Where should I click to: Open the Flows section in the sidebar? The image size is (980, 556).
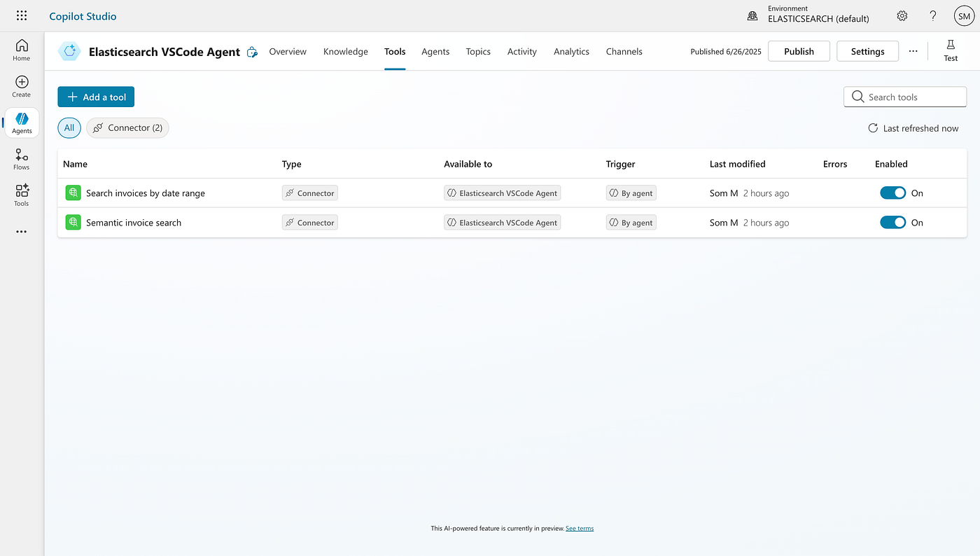21,159
